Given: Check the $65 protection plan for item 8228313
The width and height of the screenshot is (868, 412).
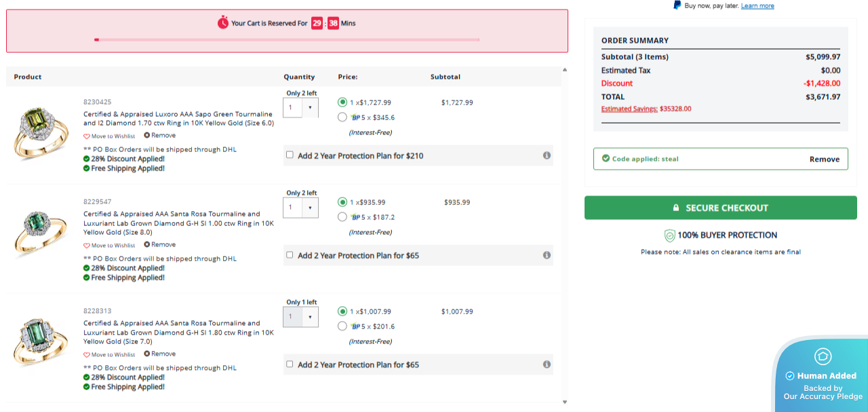Looking at the screenshot, I should click(289, 364).
